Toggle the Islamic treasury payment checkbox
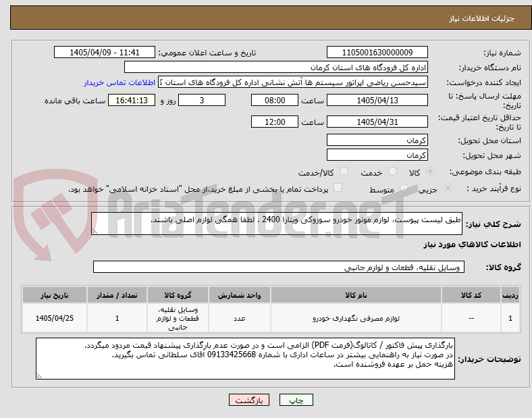Screen dimensions: 532x418 click(338, 188)
